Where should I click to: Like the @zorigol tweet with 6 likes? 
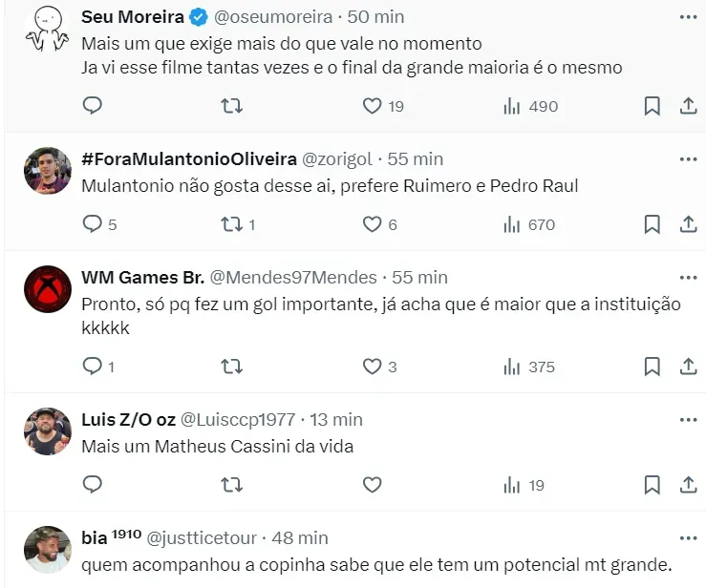[x=373, y=224]
